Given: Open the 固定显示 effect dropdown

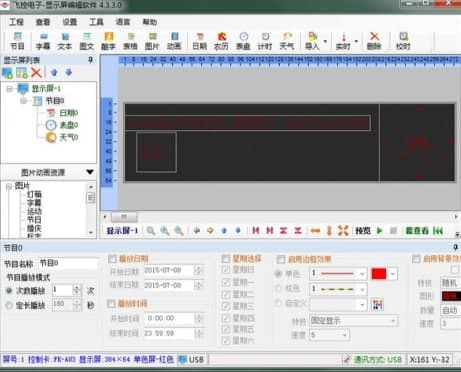Looking at the screenshot, I should [353, 321].
